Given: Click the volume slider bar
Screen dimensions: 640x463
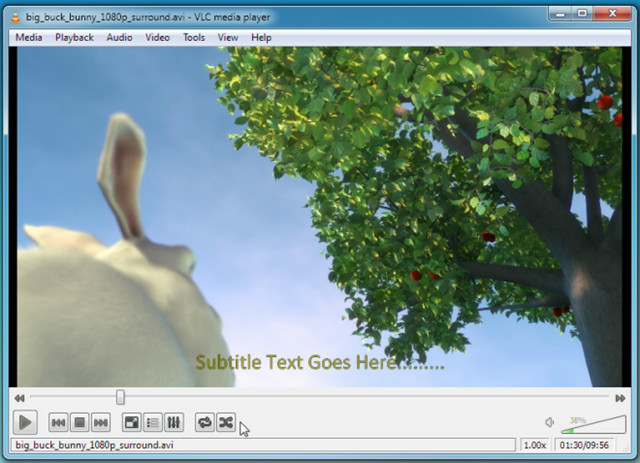Looking at the screenshot, I should coord(593,425).
